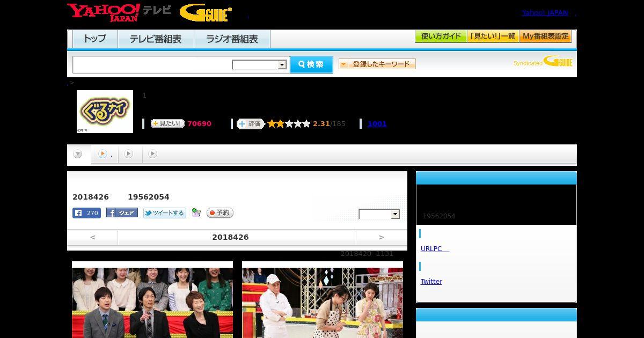Select the orange play-icon sub tab
Viewport: 644px width, 338px height.
(x=104, y=154)
